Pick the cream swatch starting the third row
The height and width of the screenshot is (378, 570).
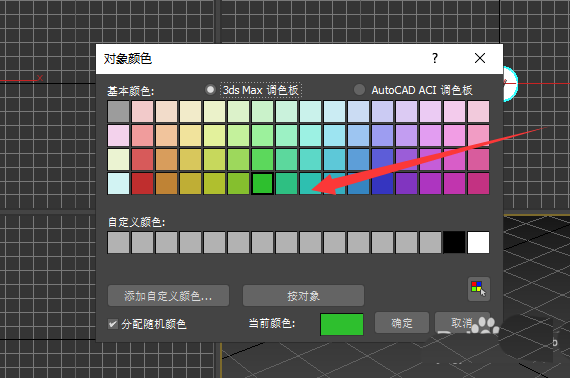coord(119,160)
